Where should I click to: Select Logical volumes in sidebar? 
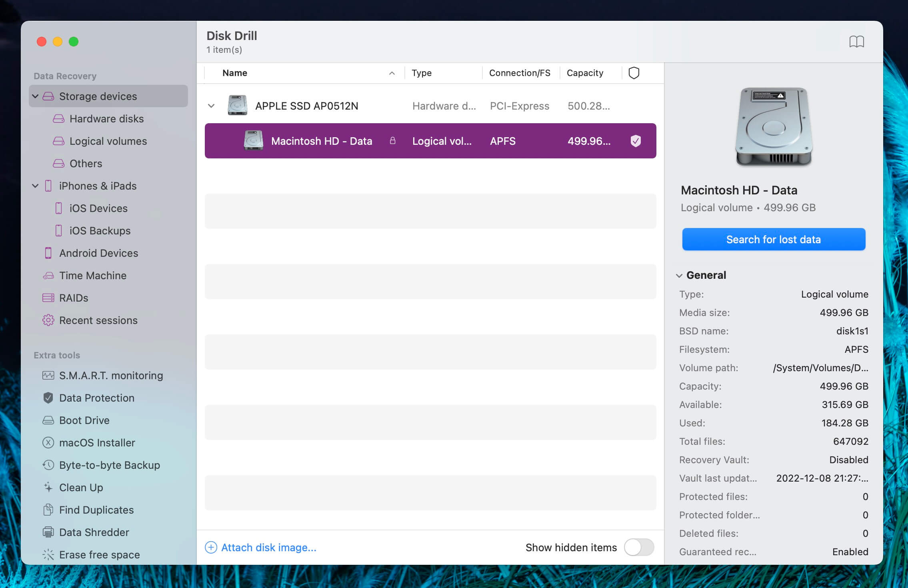[x=108, y=141]
